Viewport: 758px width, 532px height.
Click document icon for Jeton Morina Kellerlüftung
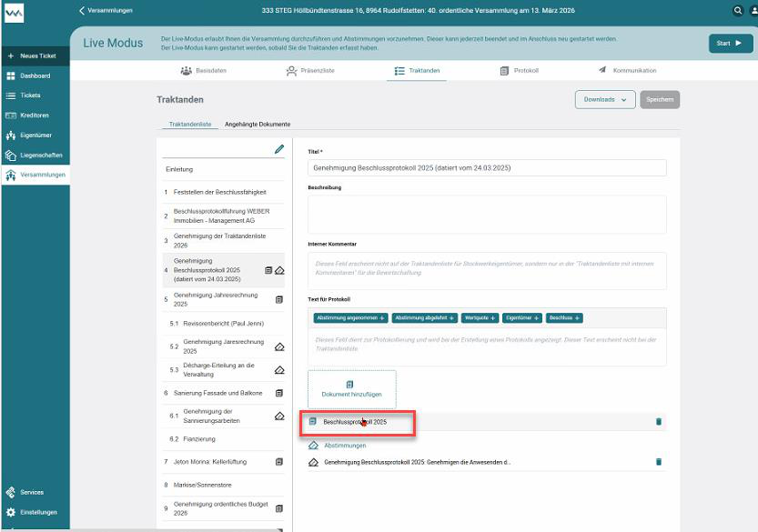point(279,462)
